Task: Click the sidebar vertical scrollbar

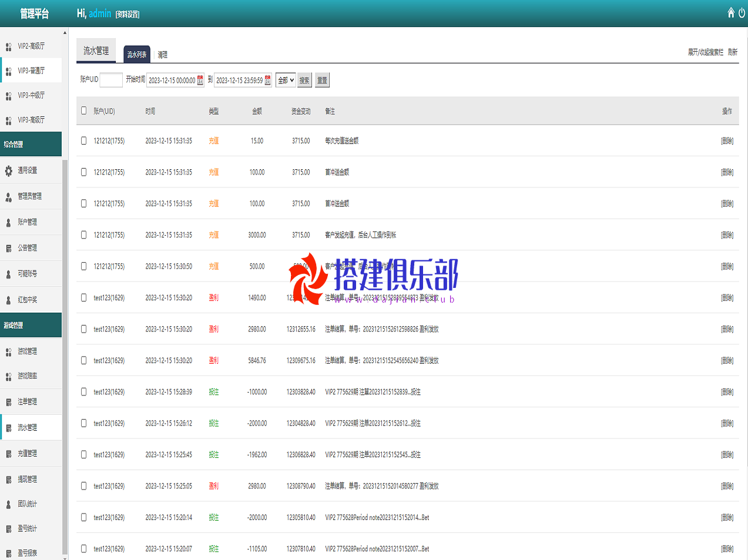Action: coord(65,353)
